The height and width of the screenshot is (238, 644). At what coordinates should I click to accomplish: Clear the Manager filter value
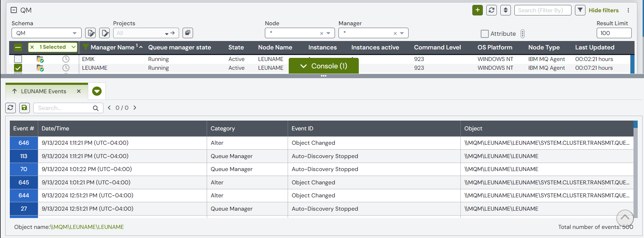pos(395,33)
